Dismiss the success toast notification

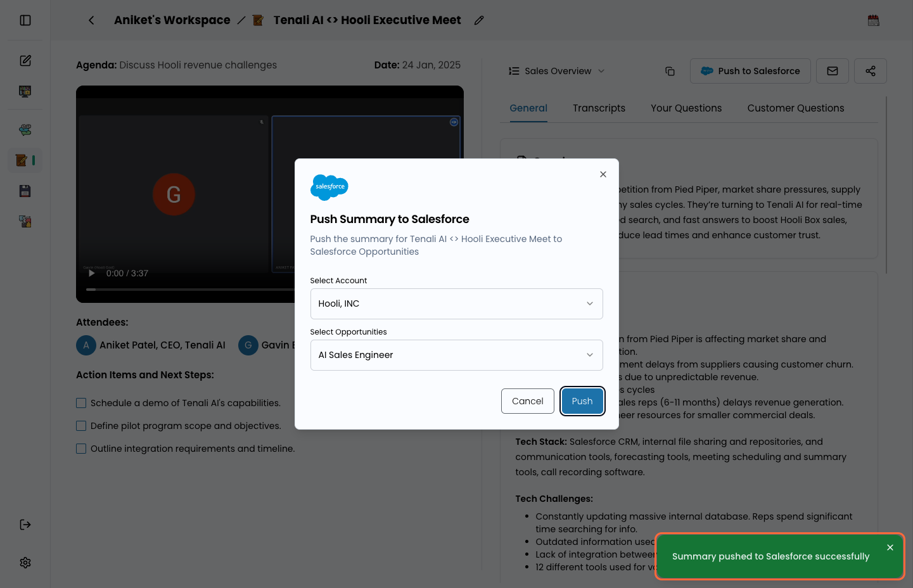[890, 547]
